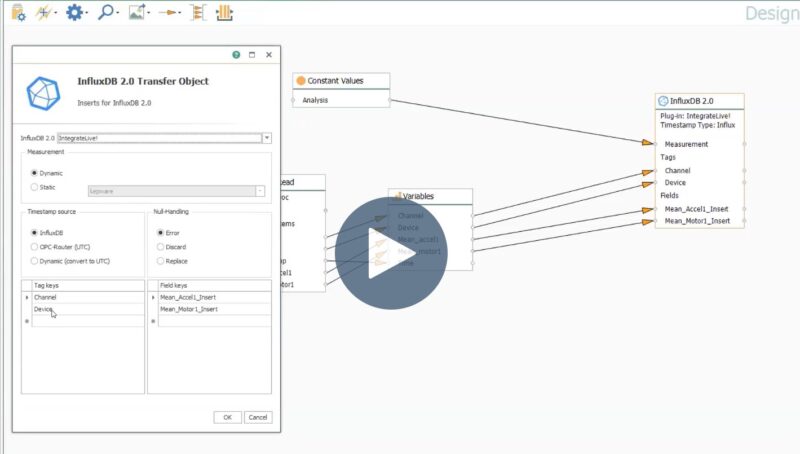Select Mean_Accel1_Insert in the InfluxDB 2.0 node
This screenshot has height=454, width=800.
coord(696,209)
